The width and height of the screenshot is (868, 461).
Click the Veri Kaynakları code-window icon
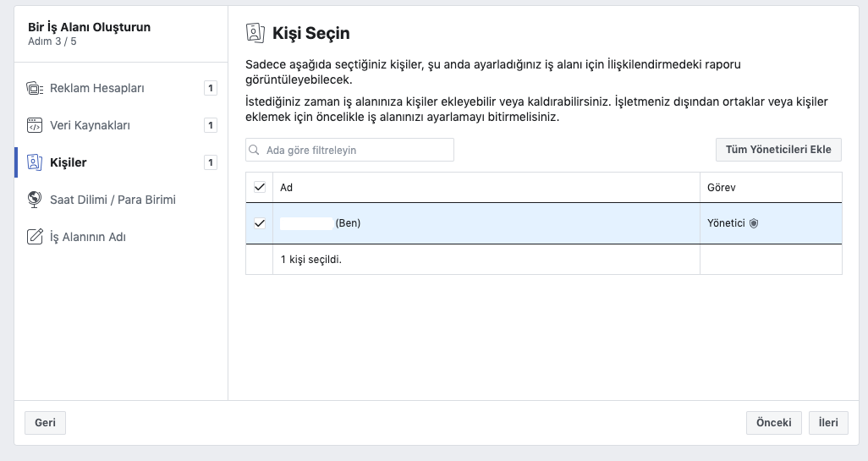(35, 125)
